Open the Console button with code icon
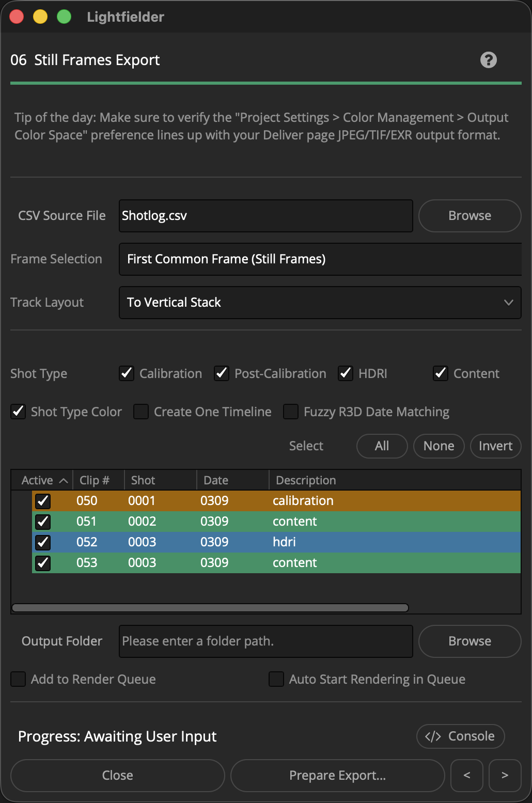Screen dimensions: 532x803 coord(460,736)
